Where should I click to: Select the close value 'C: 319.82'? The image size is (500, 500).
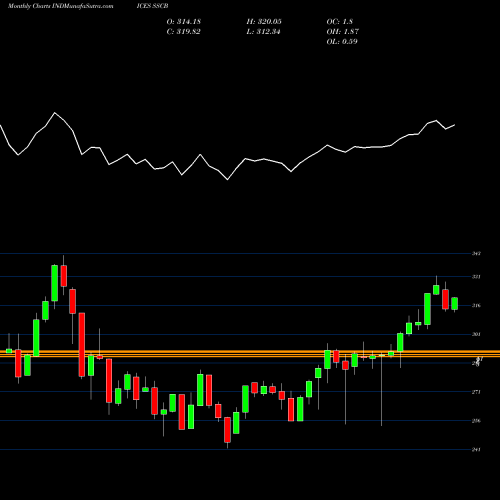pos(184,32)
